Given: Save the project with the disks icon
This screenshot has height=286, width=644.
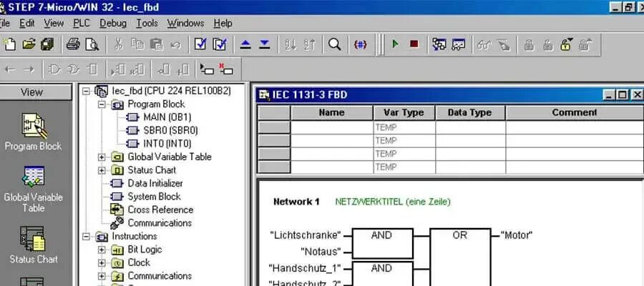Looking at the screenshot, I should click(48, 44).
